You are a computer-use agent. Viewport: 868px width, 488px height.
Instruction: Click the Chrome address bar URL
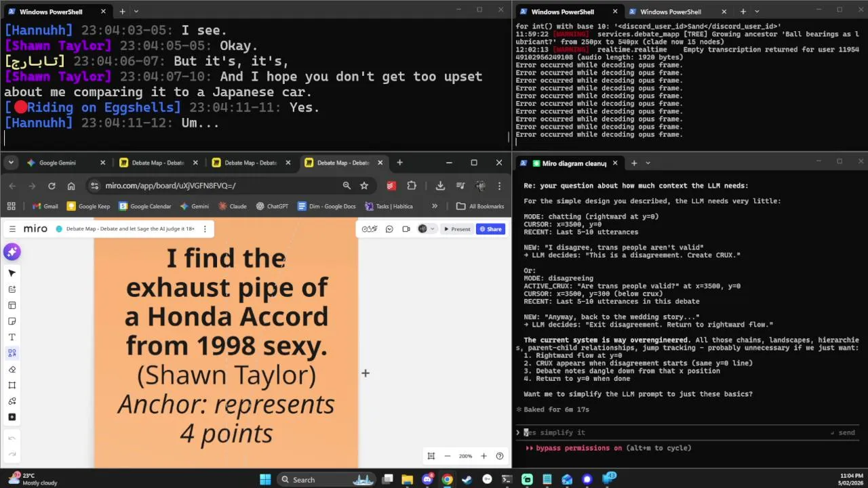[x=170, y=186]
